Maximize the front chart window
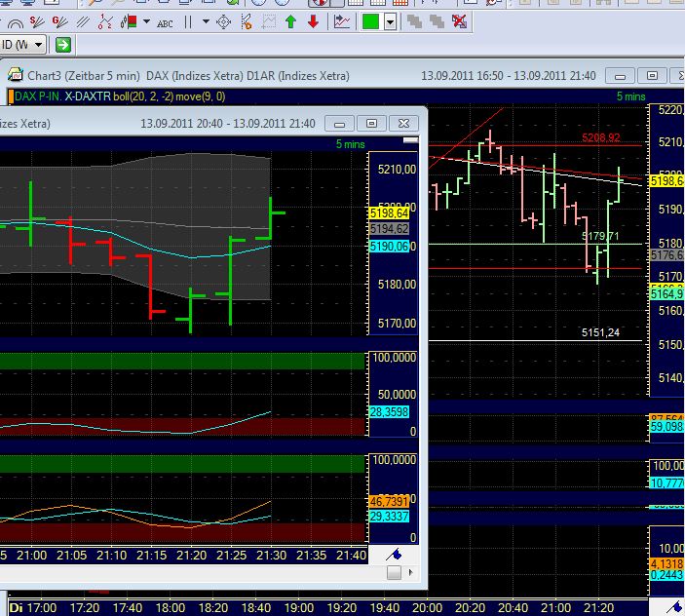The width and height of the screenshot is (685, 616). tap(371, 124)
